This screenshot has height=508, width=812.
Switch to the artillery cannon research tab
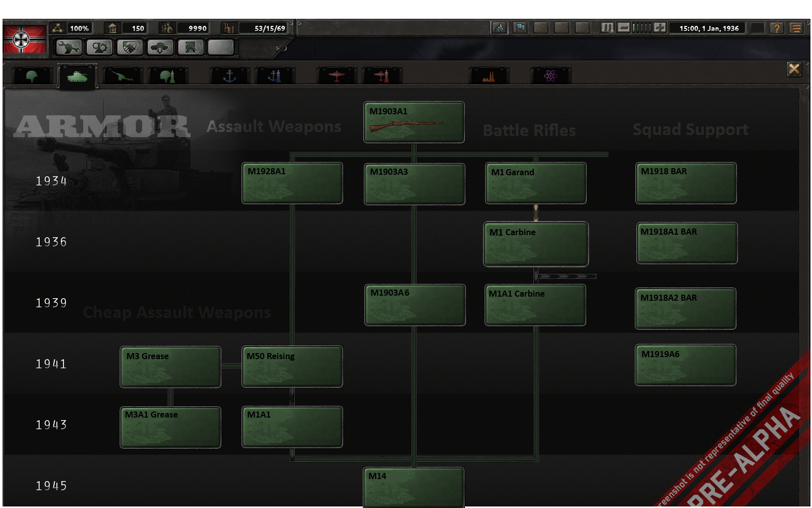[x=122, y=76]
